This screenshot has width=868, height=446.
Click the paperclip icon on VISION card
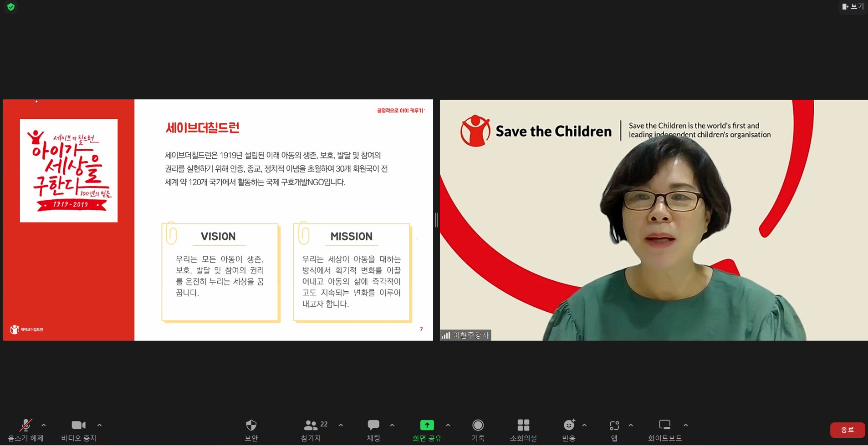pyautogui.click(x=172, y=233)
